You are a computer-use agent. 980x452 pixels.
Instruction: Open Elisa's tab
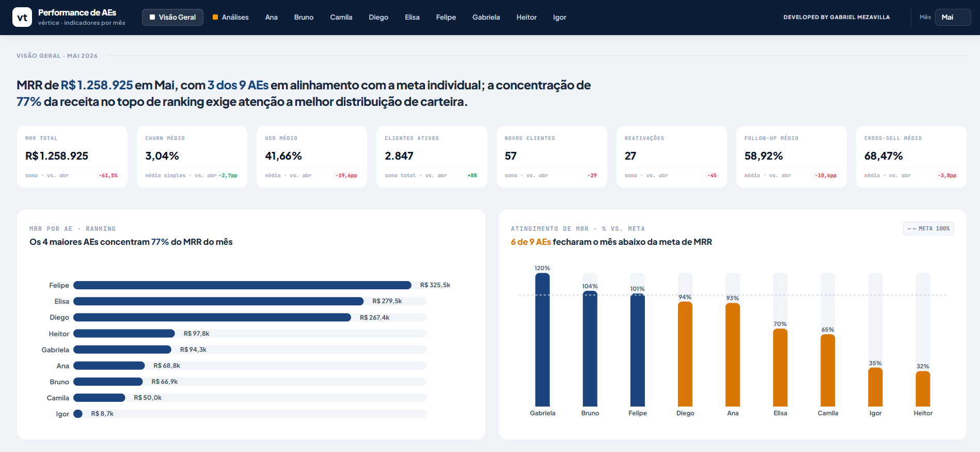pyautogui.click(x=412, y=17)
